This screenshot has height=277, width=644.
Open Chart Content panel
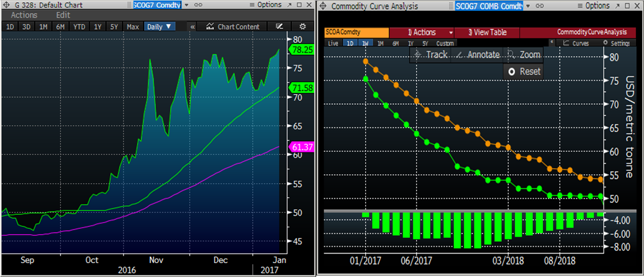point(233,27)
